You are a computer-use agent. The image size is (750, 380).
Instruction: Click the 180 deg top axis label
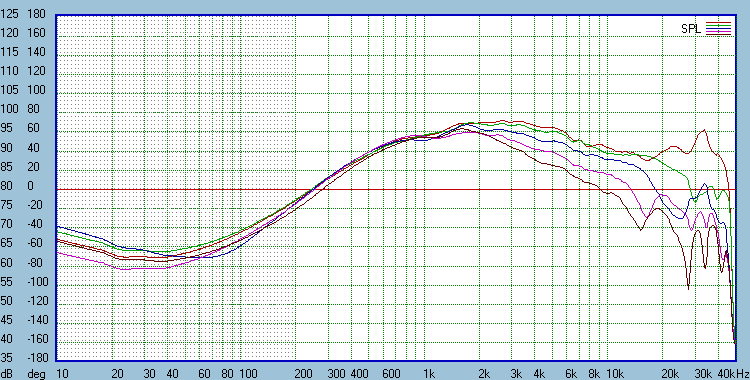[36, 14]
